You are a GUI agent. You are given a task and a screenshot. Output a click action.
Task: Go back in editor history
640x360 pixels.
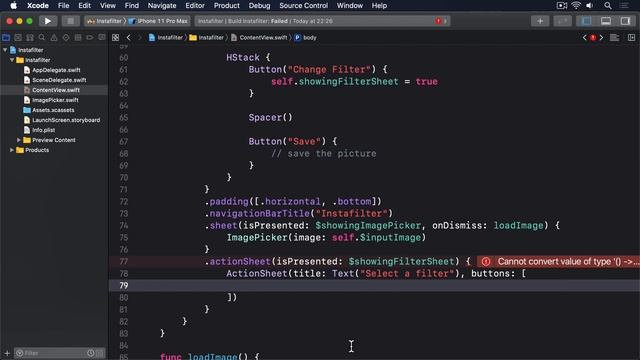(129, 38)
